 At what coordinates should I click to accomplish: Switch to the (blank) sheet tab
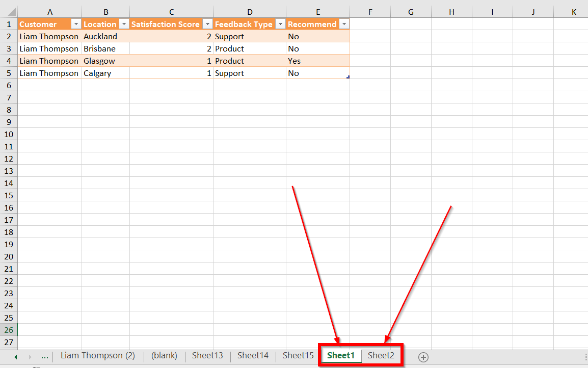[x=164, y=356]
